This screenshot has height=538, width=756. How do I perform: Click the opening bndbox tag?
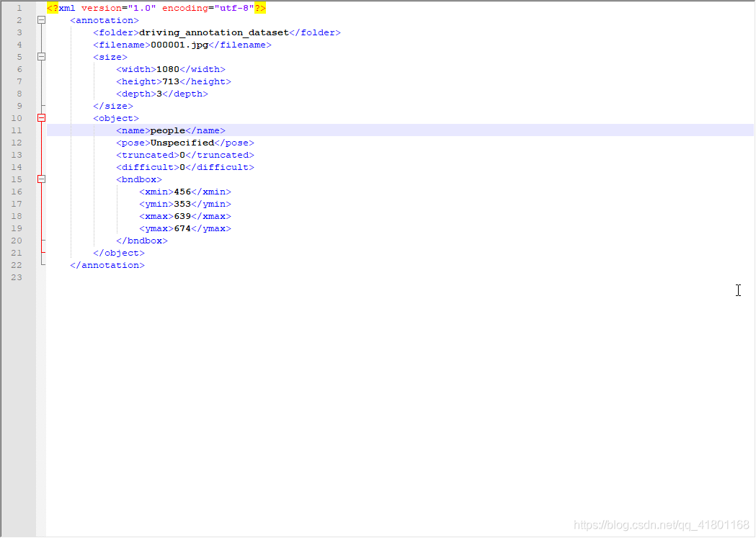[x=139, y=179]
